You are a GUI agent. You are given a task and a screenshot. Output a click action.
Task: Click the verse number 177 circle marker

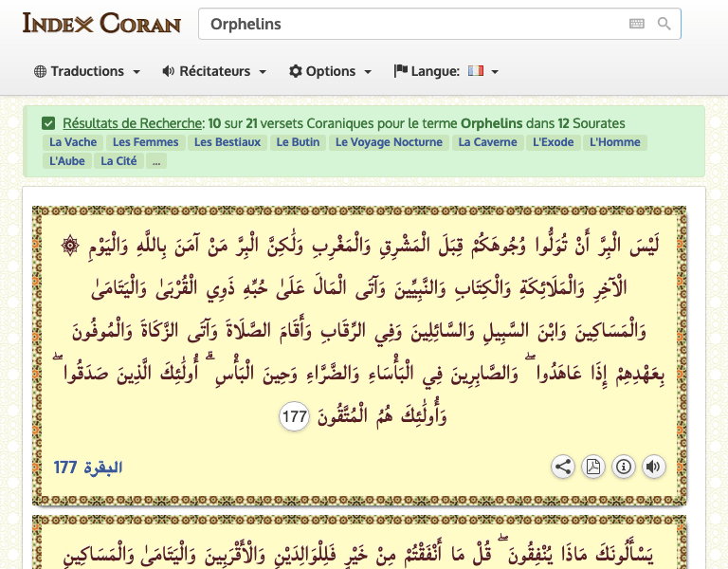click(295, 416)
